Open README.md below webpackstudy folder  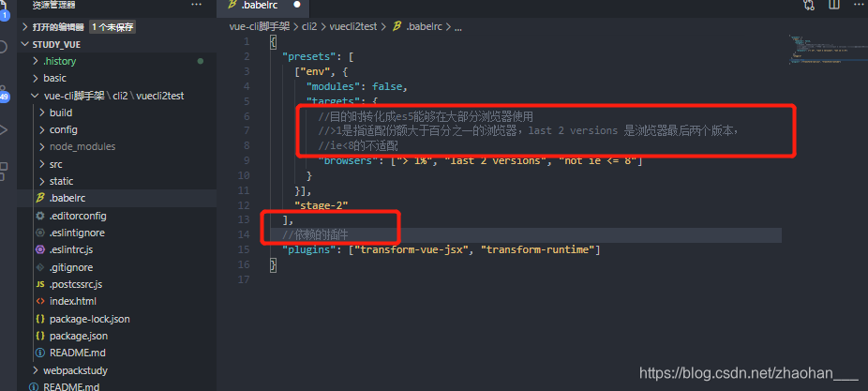[x=71, y=386]
